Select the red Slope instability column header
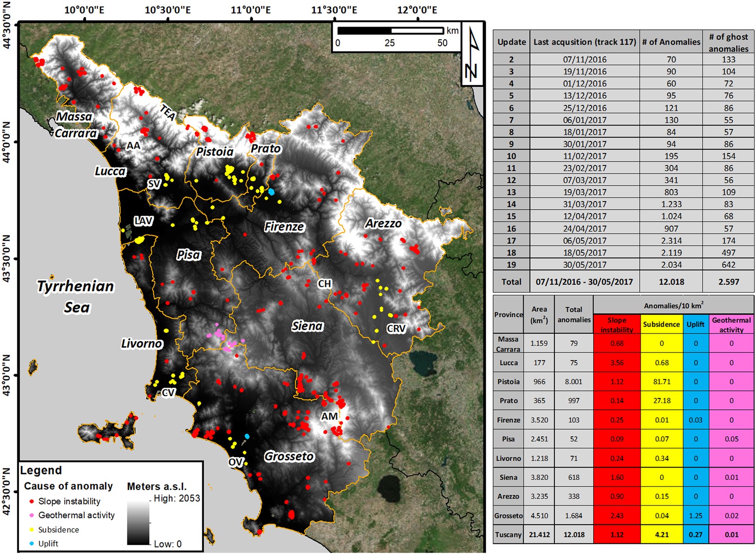The width and height of the screenshot is (756, 554). [x=617, y=324]
